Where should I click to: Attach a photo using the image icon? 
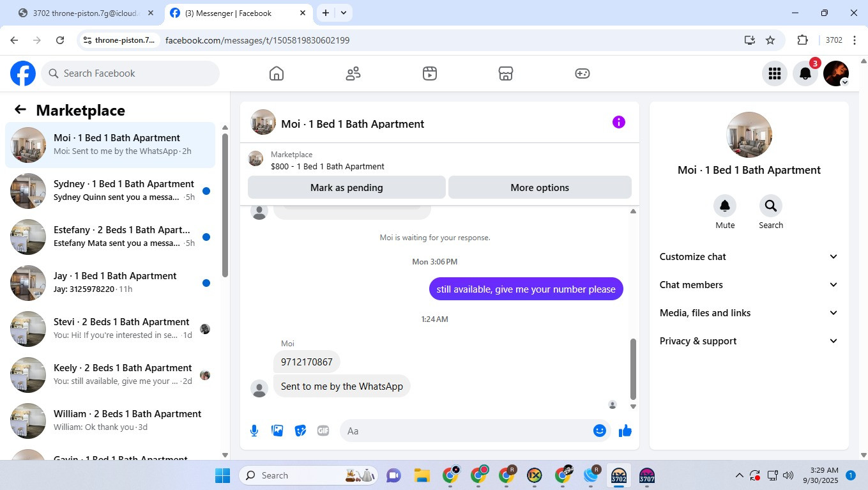(277, 431)
